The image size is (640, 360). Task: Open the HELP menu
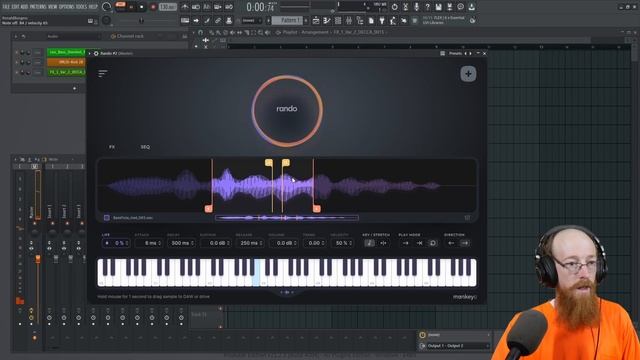pyautogui.click(x=93, y=7)
